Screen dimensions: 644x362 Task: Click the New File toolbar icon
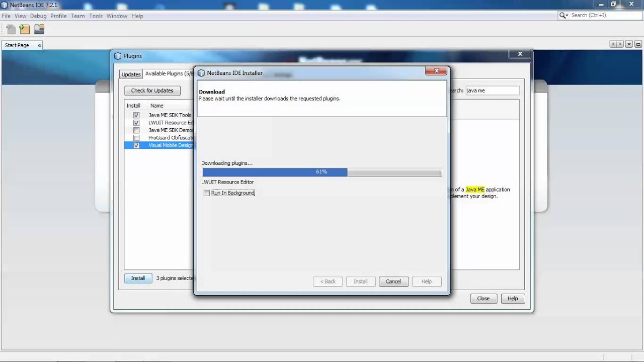point(11,29)
